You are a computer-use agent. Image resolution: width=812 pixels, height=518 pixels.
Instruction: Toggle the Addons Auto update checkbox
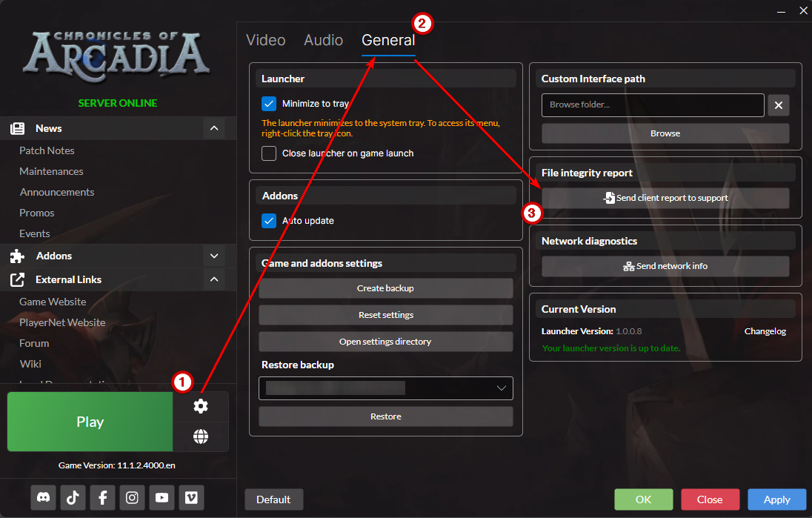point(269,221)
